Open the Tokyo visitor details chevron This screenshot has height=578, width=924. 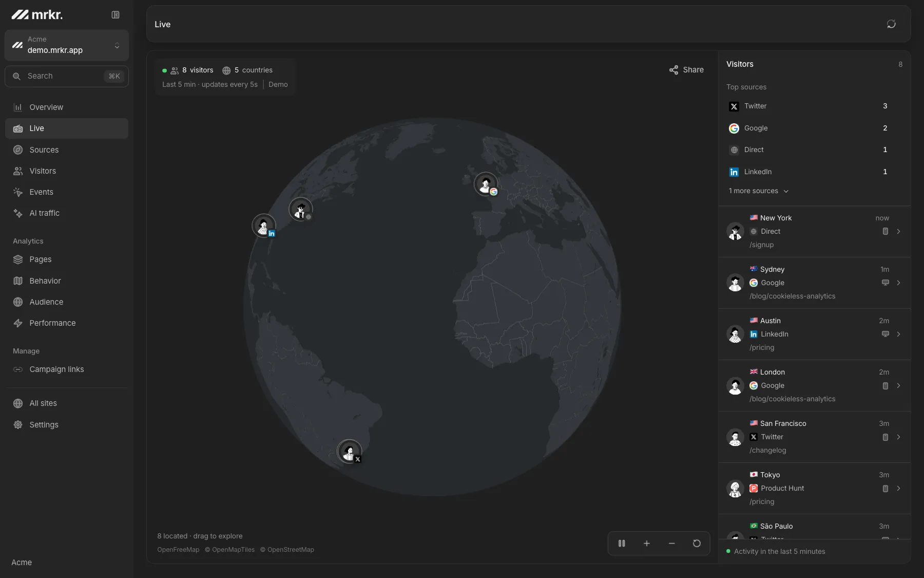898,489
